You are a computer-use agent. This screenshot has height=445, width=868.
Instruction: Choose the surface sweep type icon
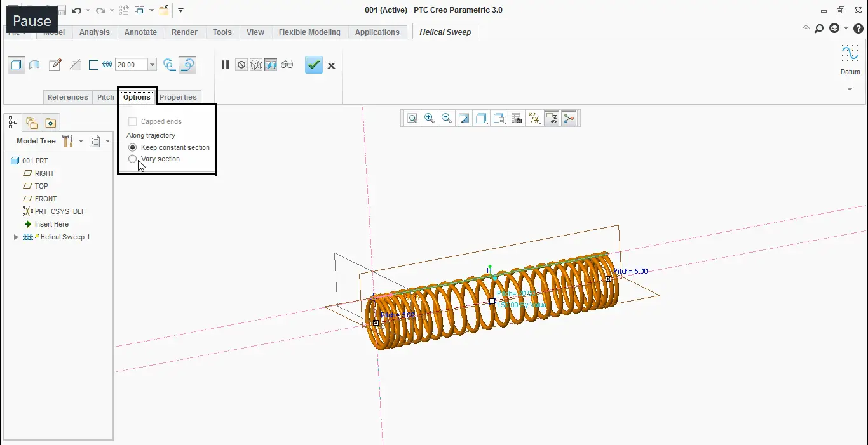tap(34, 65)
